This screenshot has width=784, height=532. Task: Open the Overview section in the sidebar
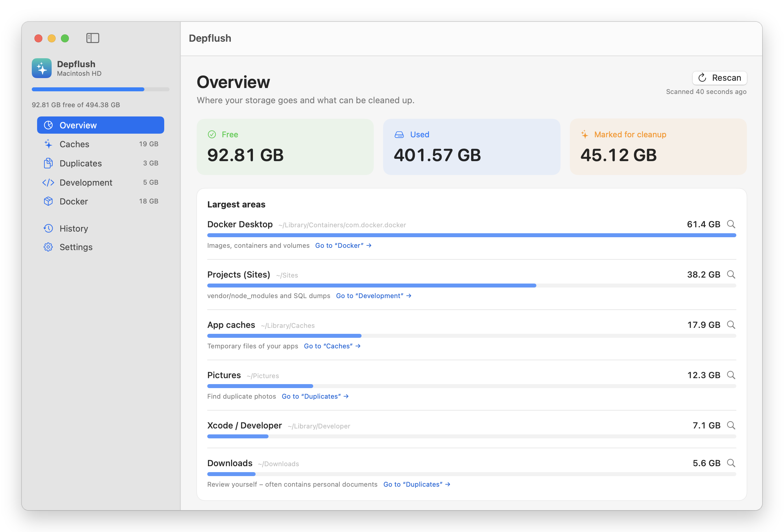click(x=101, y=125)
